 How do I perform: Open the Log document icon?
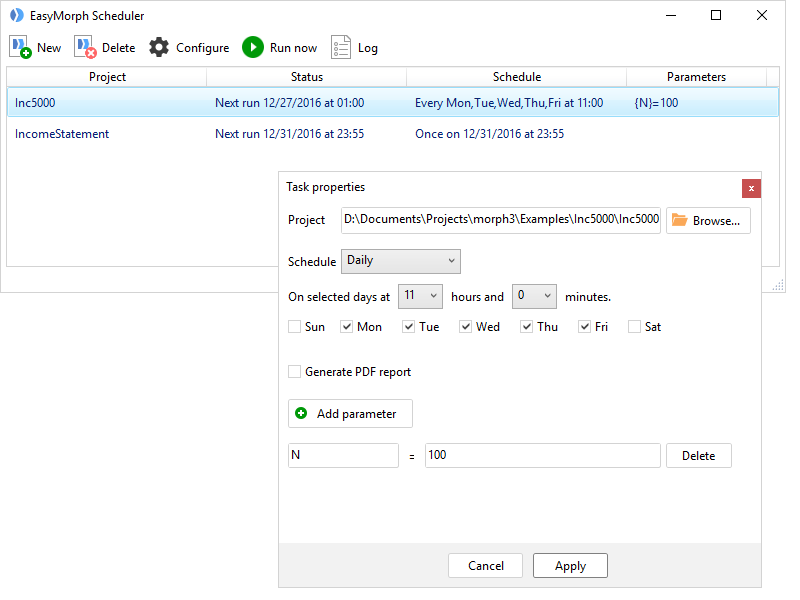click(340, 47)
